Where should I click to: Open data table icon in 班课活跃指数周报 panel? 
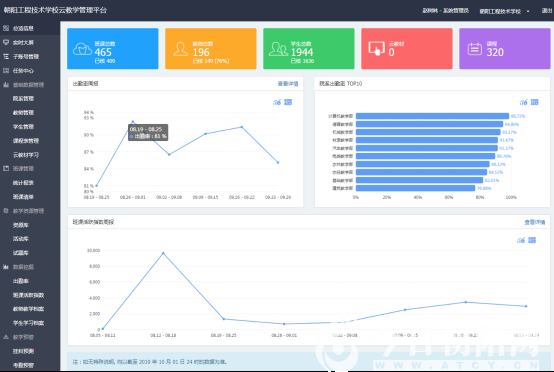pyautogui.click(x=532, y=240)
